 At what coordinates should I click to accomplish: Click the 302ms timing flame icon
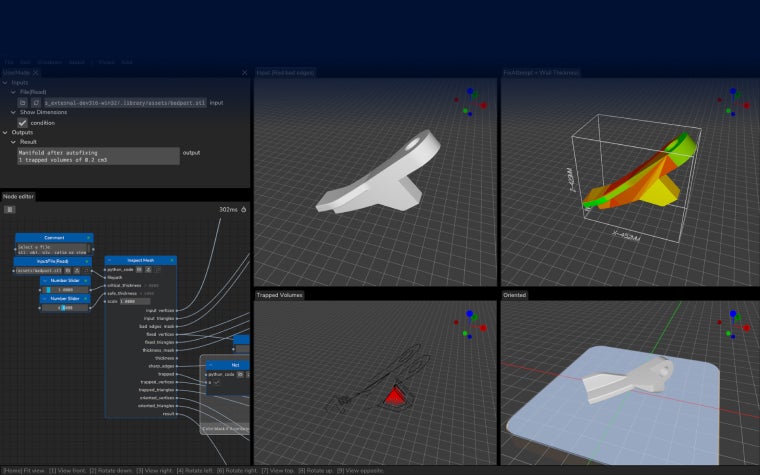[x=244, y=209]
